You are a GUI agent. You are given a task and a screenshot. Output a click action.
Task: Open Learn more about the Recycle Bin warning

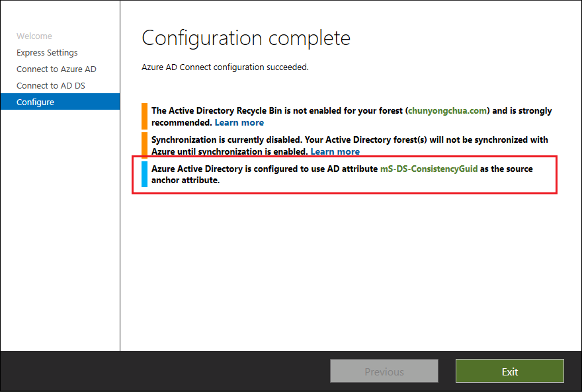coord(239,122)
